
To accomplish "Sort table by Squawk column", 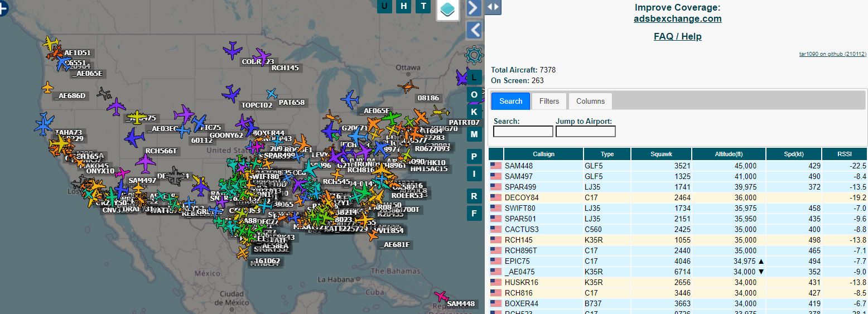I will point(661,154).
